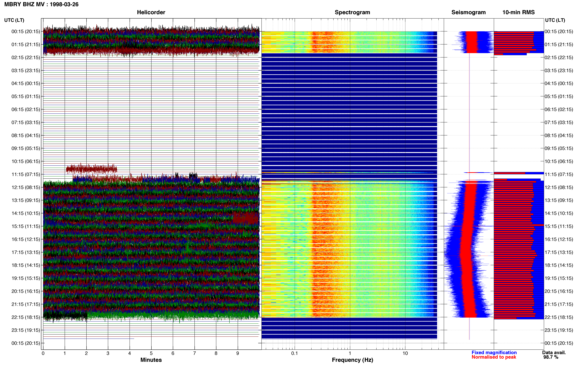Click helicorder time label '08:15 (04:15)'
The image size is (588, 368).
26,135
